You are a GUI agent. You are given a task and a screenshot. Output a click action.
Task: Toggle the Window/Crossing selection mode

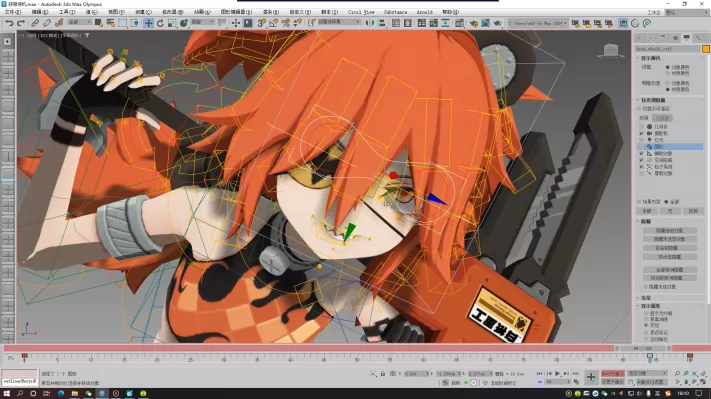coord(135,23)
